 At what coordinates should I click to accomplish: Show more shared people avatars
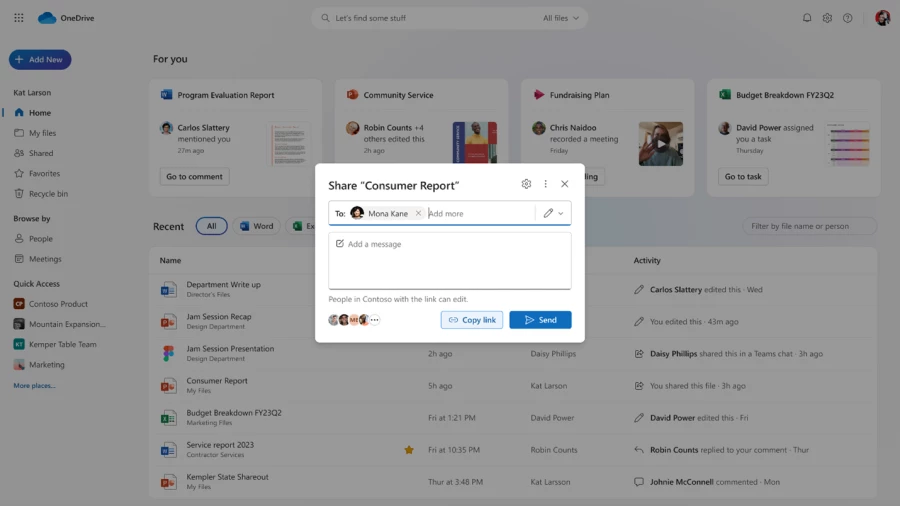[375, 320]
